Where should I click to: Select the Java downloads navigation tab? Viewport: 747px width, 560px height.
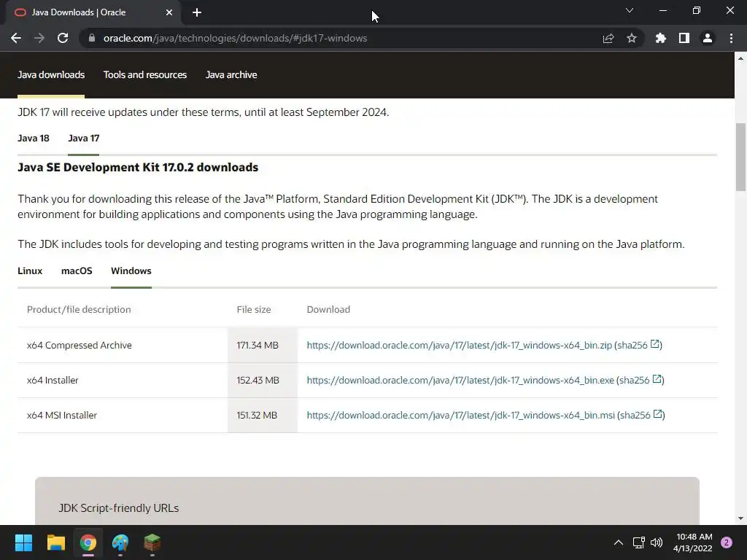point(51,75)
